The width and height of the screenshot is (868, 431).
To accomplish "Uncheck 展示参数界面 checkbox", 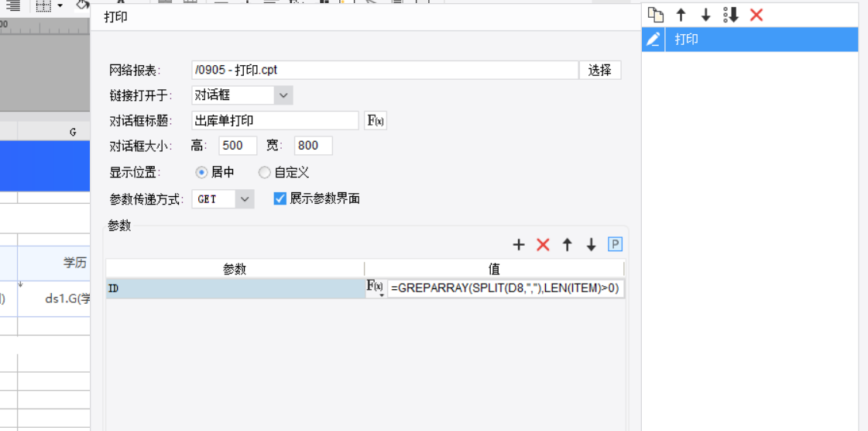I will pyautogui.click(x=280, y=198).
